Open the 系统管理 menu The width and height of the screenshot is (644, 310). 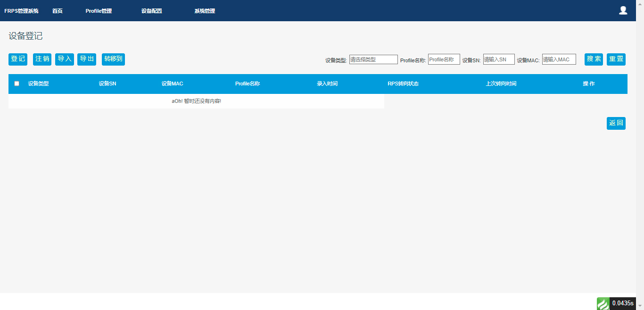click(x=205, y=11)
